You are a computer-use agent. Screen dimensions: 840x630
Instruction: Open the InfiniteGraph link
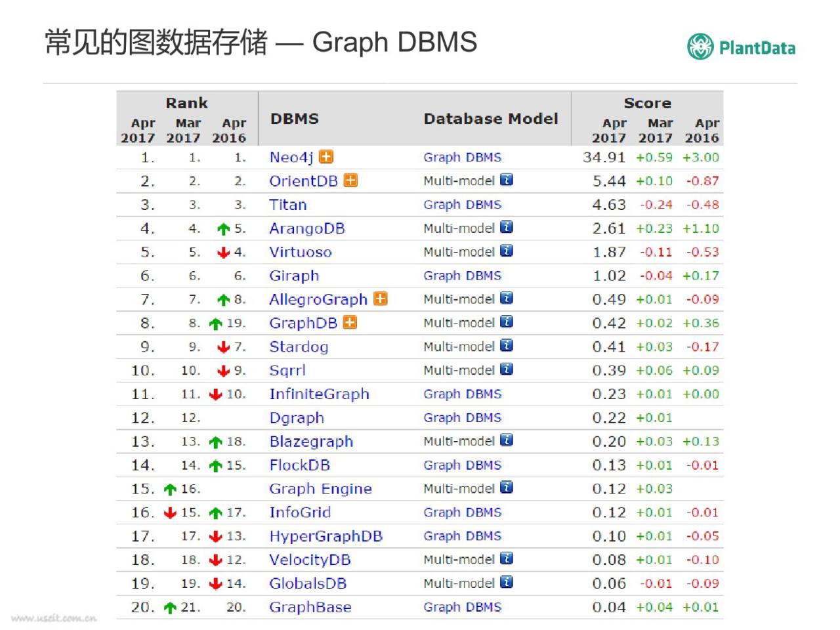tap(319, 394)
